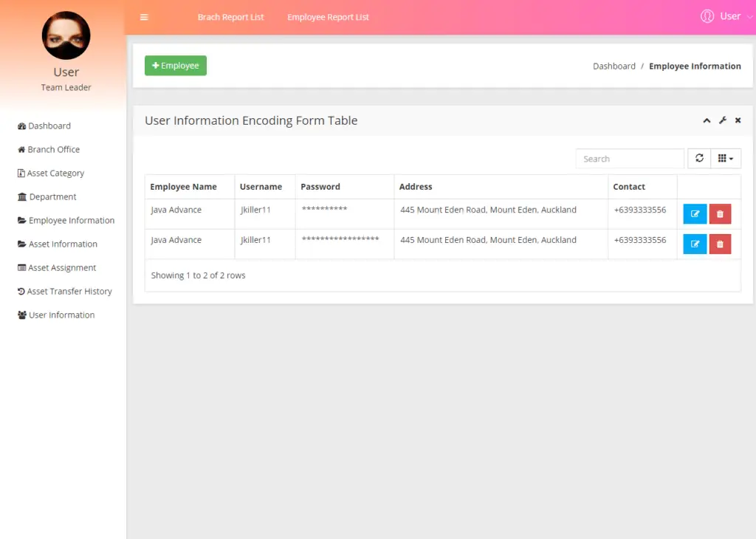Open the hamburger menu in the top bar
Viewport: 756px width, 539px height.
(x=144, y=16)
